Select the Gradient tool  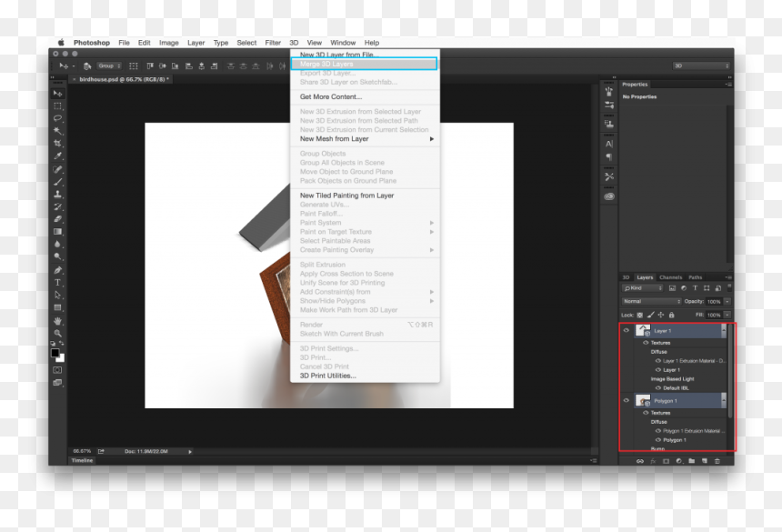(x=58, y=231)
